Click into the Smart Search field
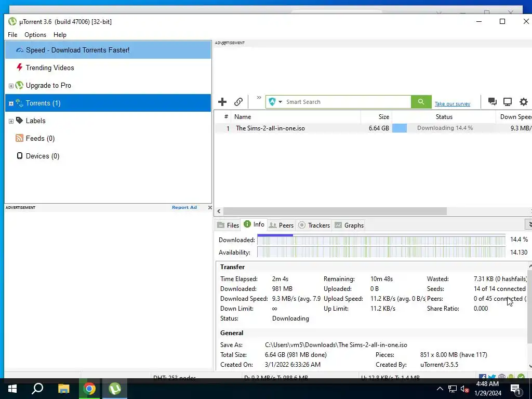532x399 pixels. click(x=348, y=102)
